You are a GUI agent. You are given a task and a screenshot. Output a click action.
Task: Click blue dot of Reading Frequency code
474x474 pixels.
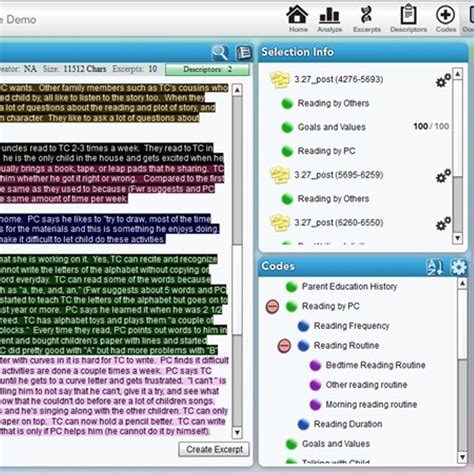click(x=303, y=326)
